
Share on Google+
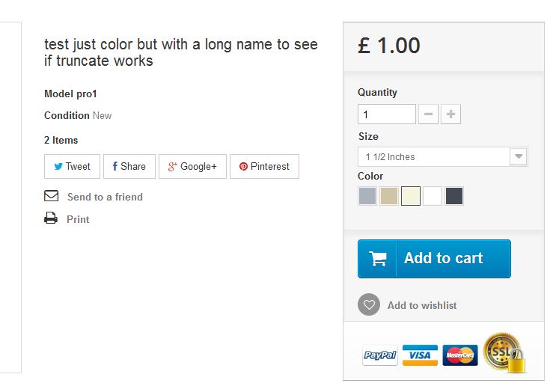point(192,167)
